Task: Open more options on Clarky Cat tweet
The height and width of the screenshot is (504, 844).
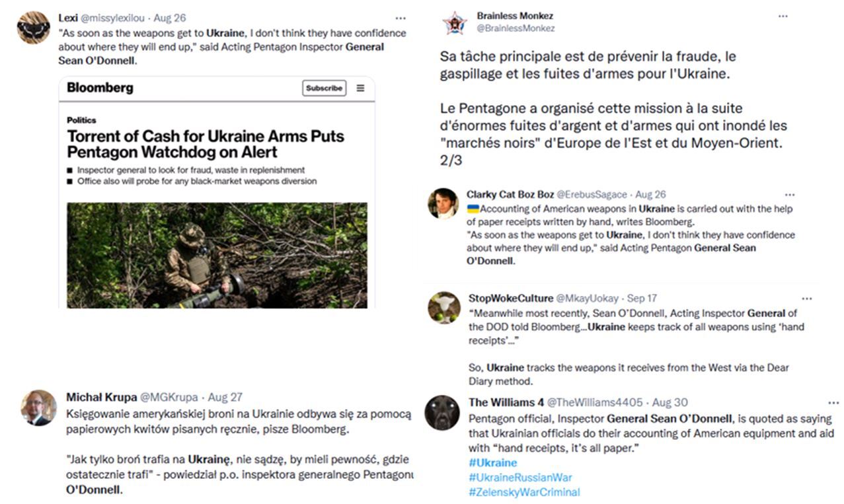Action: click(789, 195)
